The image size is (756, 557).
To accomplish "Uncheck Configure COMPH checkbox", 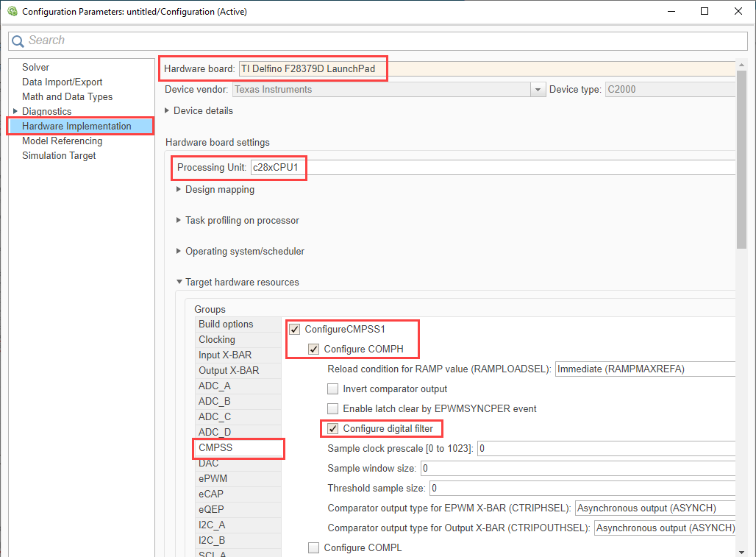I will [x=314, y=349].
